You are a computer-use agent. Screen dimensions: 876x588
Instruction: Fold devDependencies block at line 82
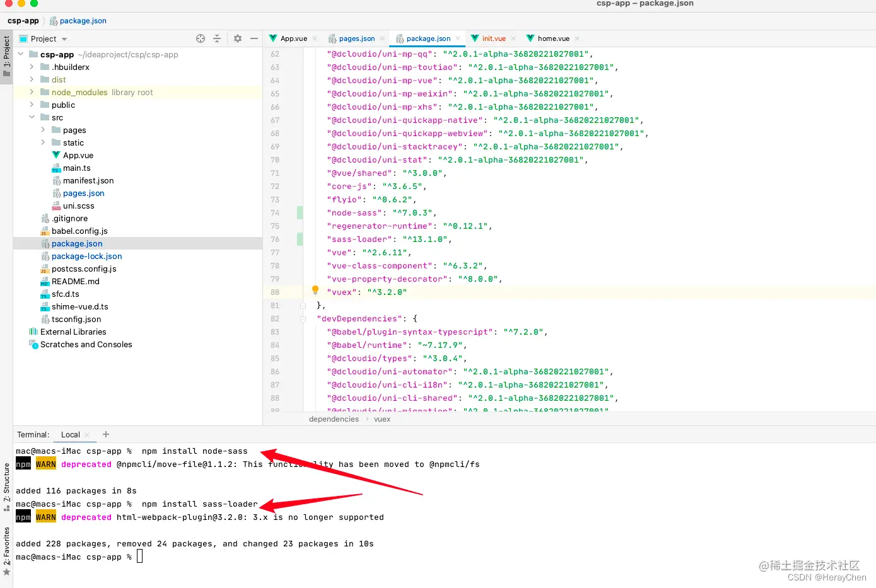tap(303, 319)
